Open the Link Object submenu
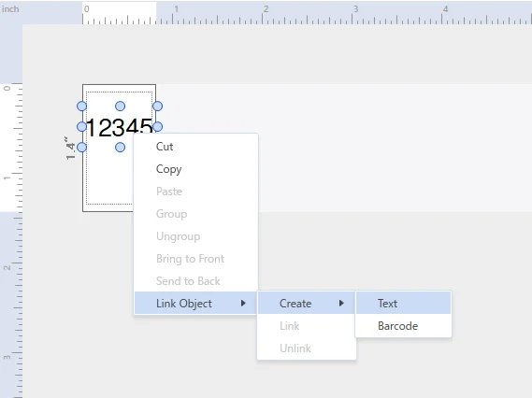The width and height of the screenshot is (532, 398). point(195,303)
